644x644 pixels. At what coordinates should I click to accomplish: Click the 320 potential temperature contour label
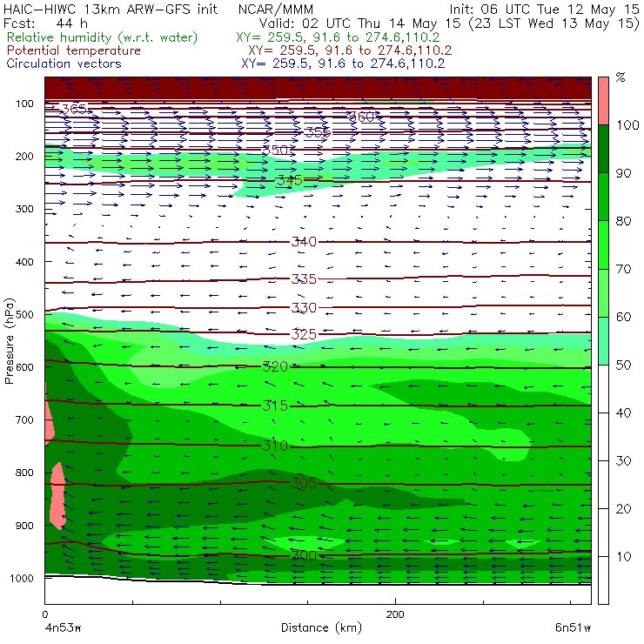click(275, 366)
